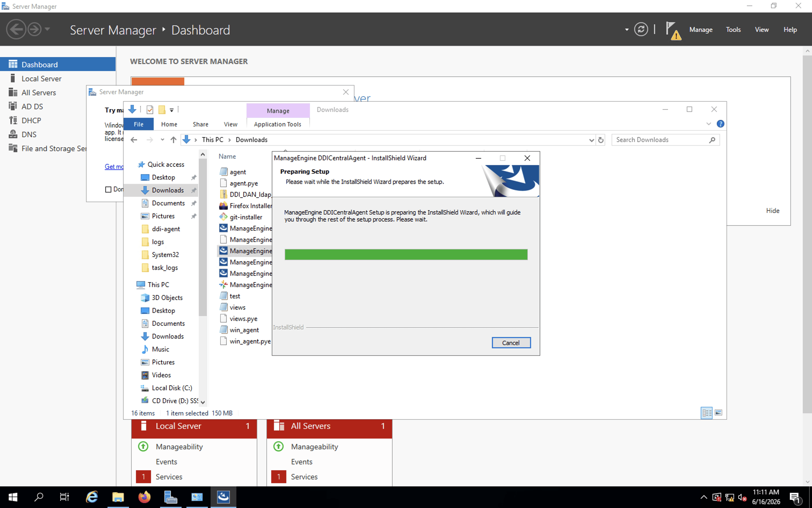812x508 pixels.
Task: Click the search magnifier in Search Downloads
Action: pos(712,140)
